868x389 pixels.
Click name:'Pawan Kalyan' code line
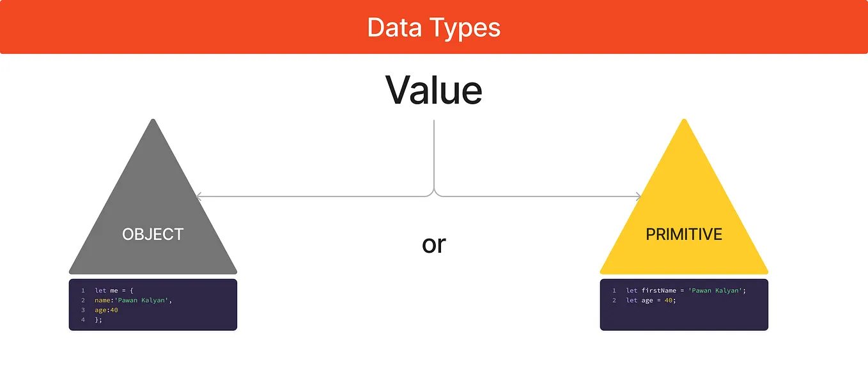134,300
